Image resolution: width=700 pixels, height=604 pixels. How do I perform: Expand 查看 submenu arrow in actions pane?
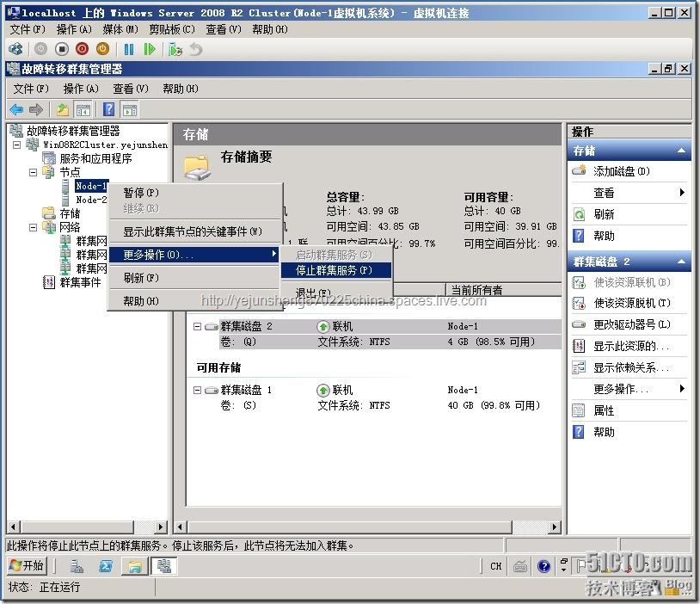click(682, 193)
